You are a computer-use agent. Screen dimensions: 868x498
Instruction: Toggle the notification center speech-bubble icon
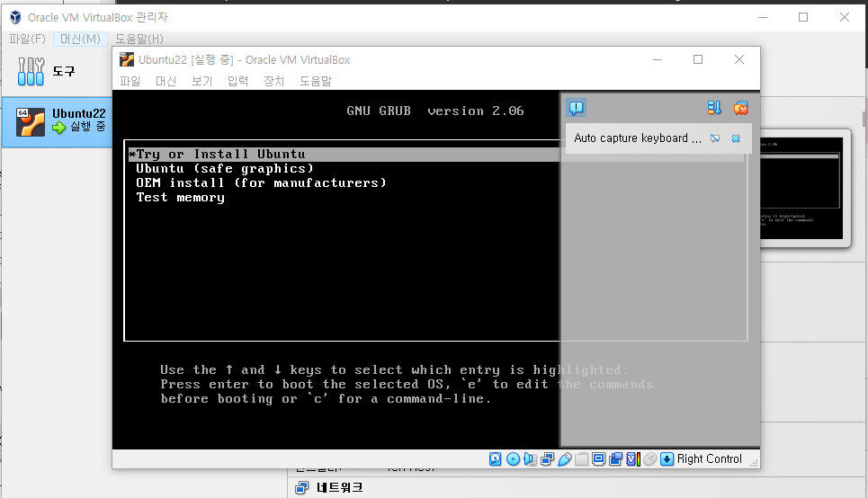click(x=577, y=107)
